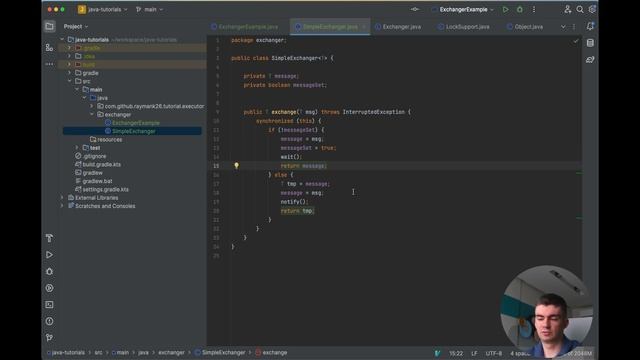Click LF line separator indicator
The height and width of the screenshot is (360, 640).
[x=474, y=353]
